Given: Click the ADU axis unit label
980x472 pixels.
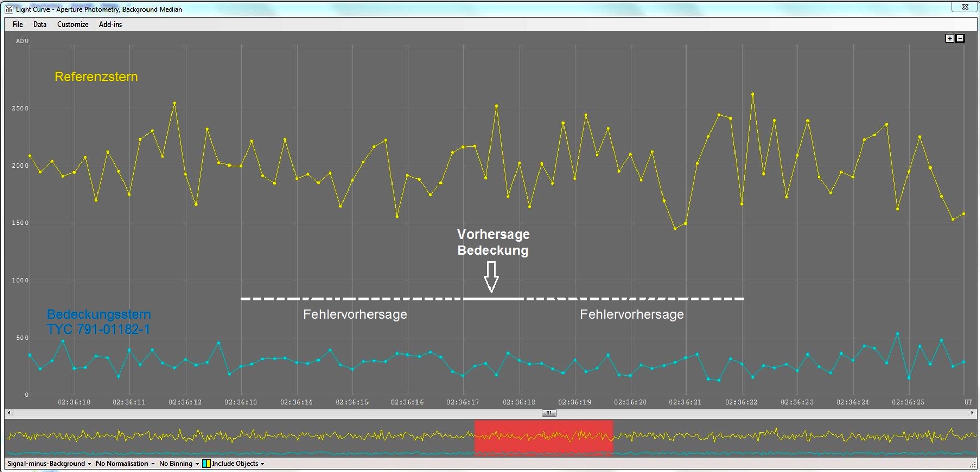Looking at the screenshot, I should point(22,41).
